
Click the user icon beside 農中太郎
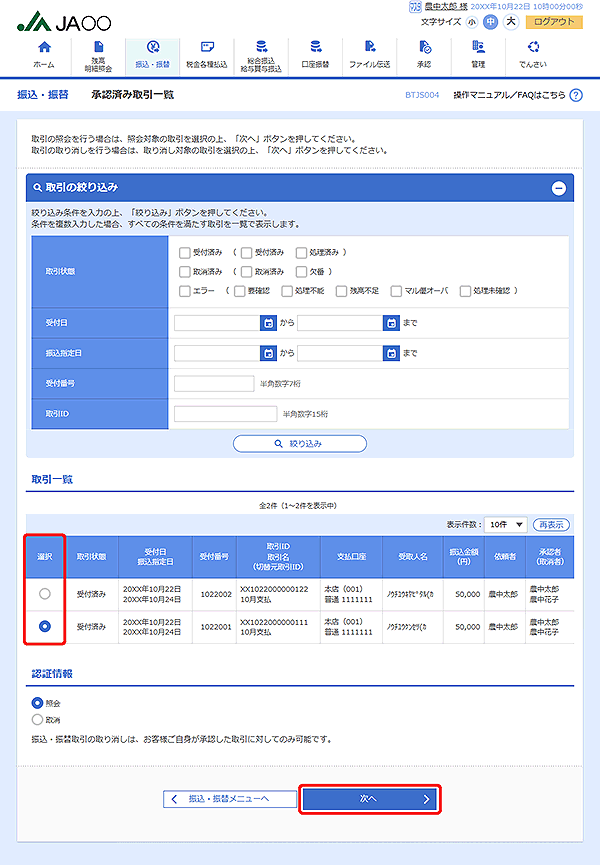tap(415, 7)
